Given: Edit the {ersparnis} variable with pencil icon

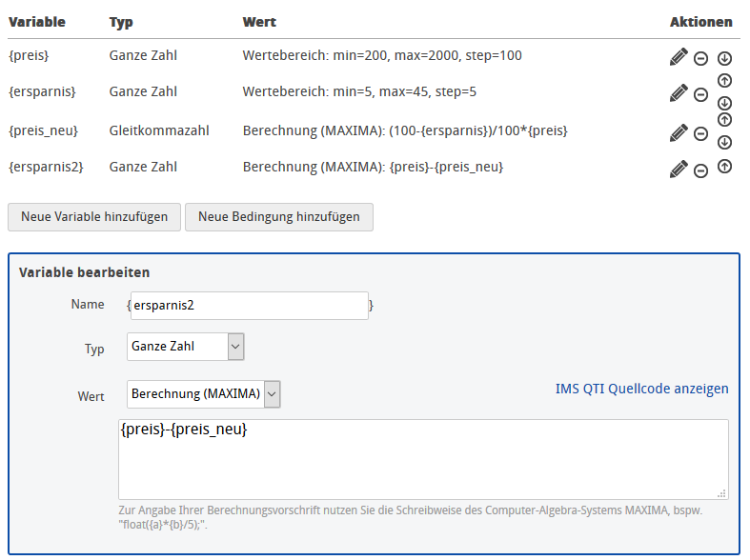Looking at the screenshot, I should (x=679, y=93).
